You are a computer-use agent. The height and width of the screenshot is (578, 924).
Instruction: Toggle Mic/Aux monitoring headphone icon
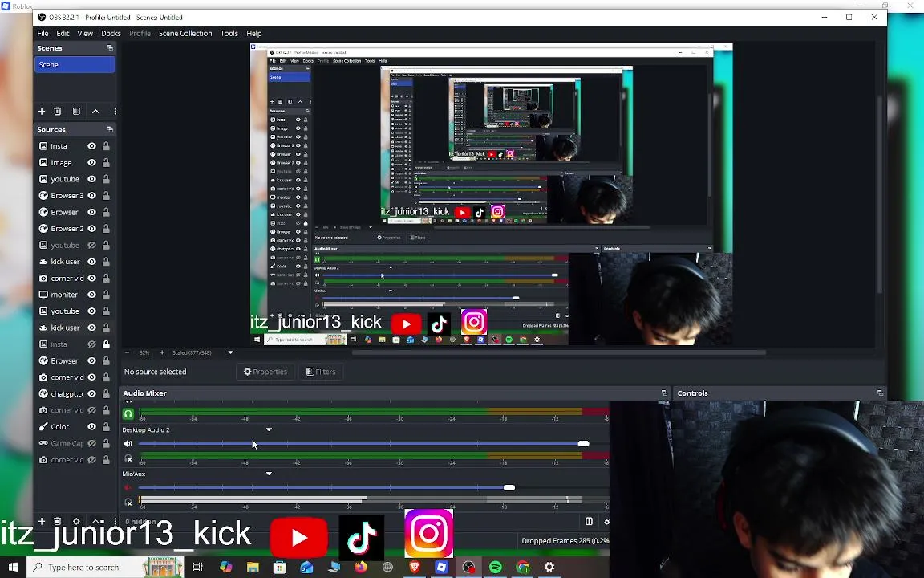(x=128, y=502)
